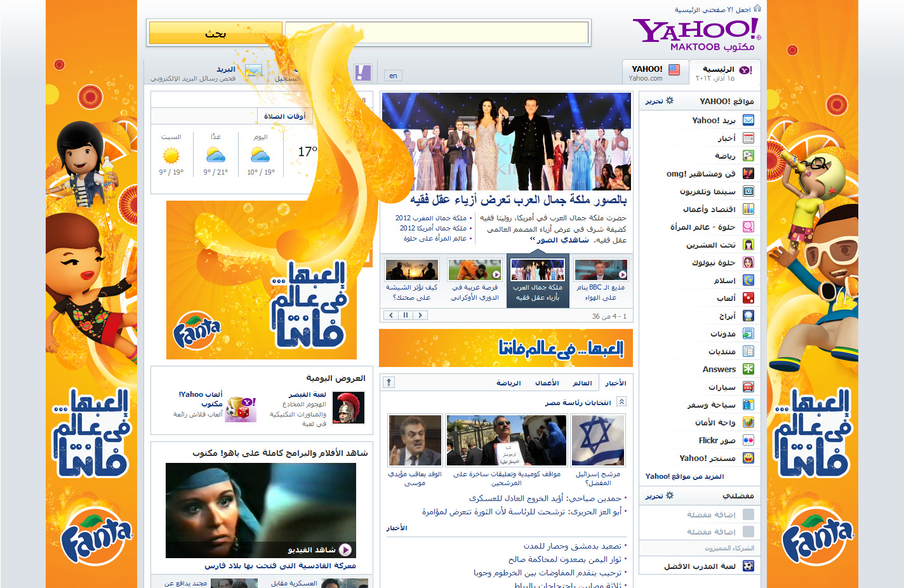The image size is (904, 588).
Task: Collapse the news module with up arrow
Action: tap(389, 382)
